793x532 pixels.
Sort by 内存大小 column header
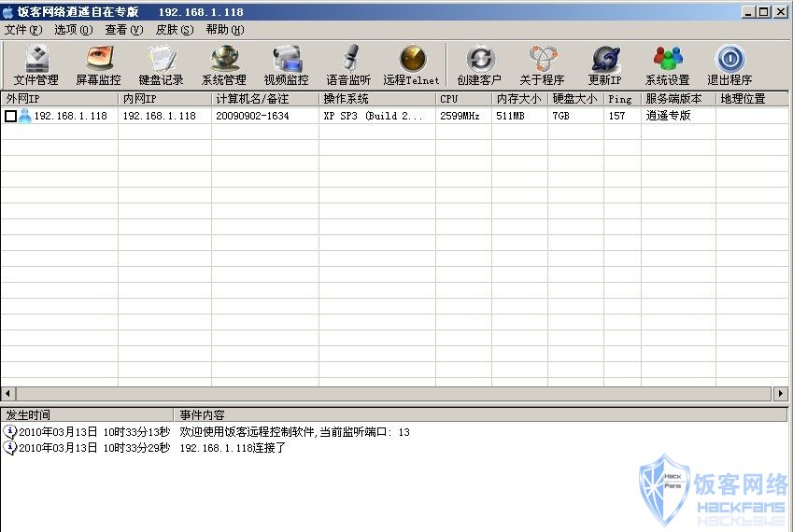[x=520, y=99]
